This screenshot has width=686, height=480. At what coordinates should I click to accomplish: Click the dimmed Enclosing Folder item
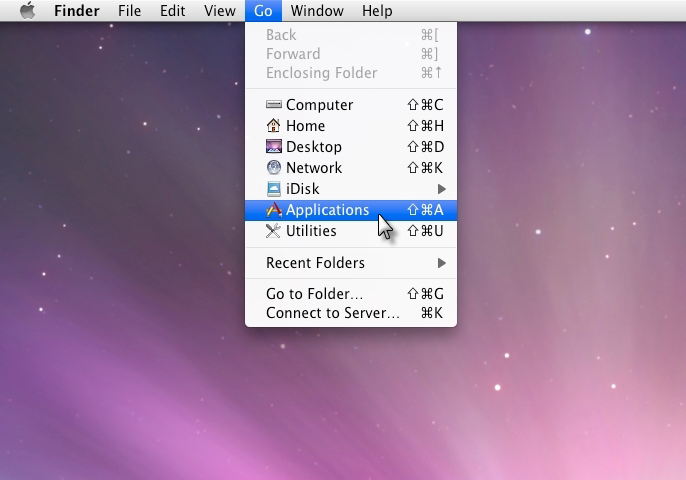tap(351, 73)
